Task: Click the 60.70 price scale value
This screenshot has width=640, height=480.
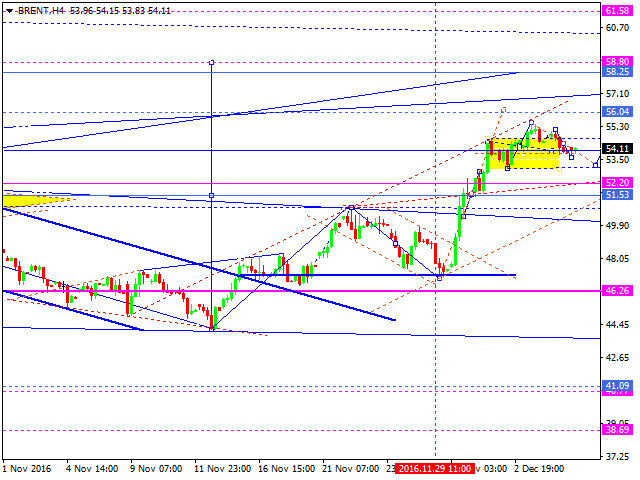Action: tap(617, 28)
